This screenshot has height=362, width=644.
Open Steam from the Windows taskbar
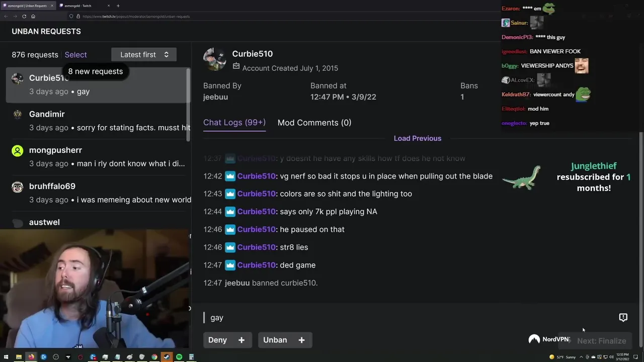(167, 357)
